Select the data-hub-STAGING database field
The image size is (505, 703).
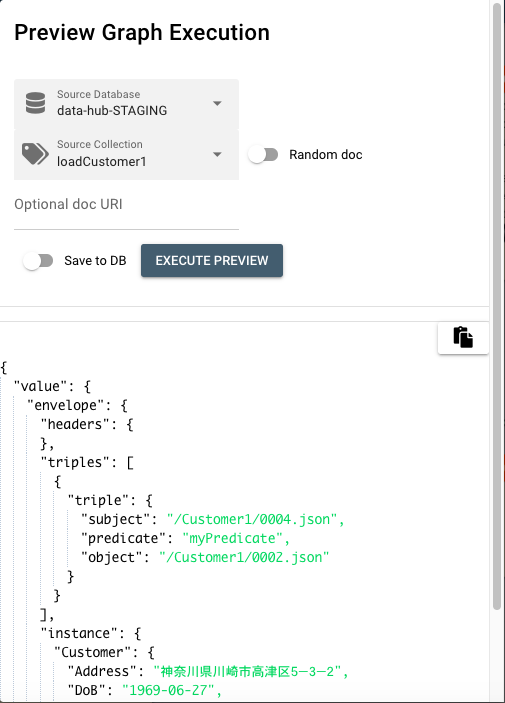126,104
